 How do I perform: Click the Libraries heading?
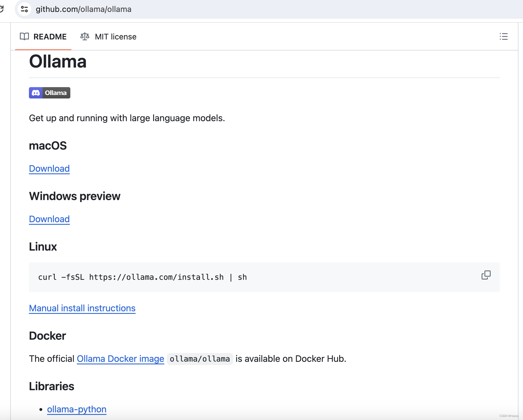point(52,386)
